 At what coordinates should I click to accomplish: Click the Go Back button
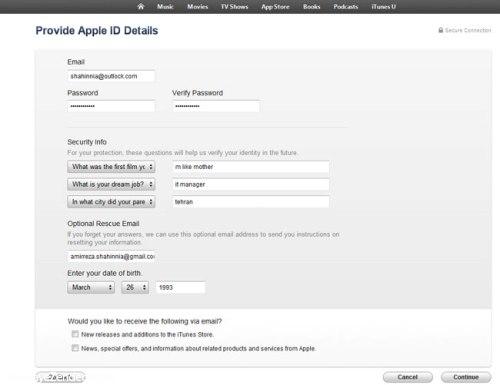(x=60, y=377)
